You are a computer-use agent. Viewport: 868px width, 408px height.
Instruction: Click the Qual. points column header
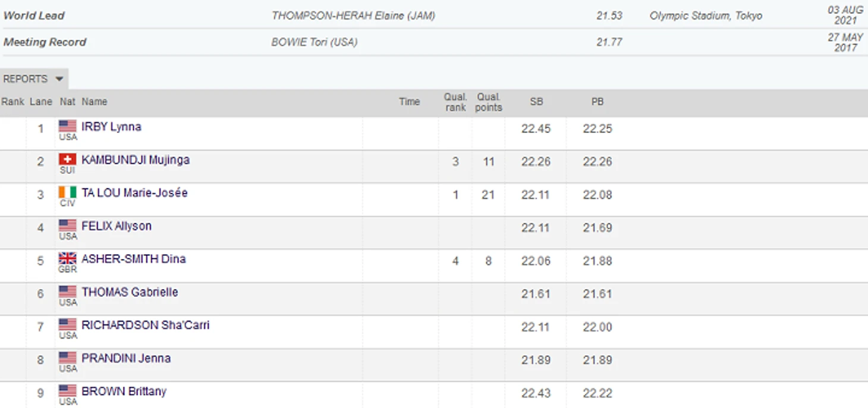489,102
